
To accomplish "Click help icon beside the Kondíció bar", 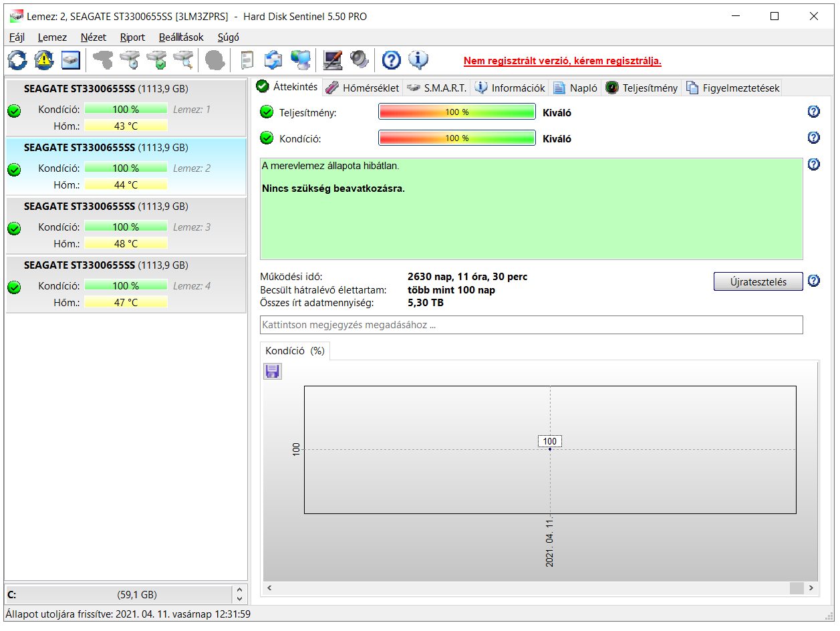I will pos(813,138).
